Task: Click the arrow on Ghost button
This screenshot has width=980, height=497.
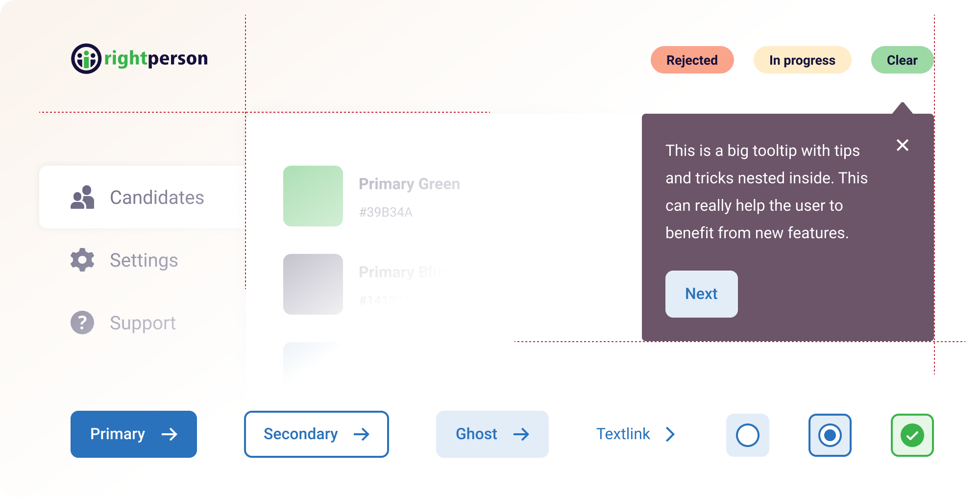Action: [x=521, y=434]
